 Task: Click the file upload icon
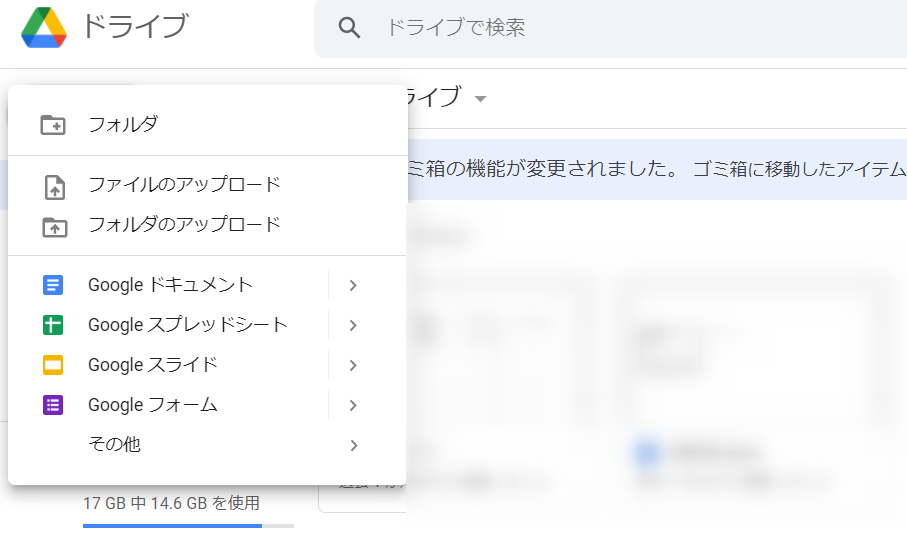[54, 186]
